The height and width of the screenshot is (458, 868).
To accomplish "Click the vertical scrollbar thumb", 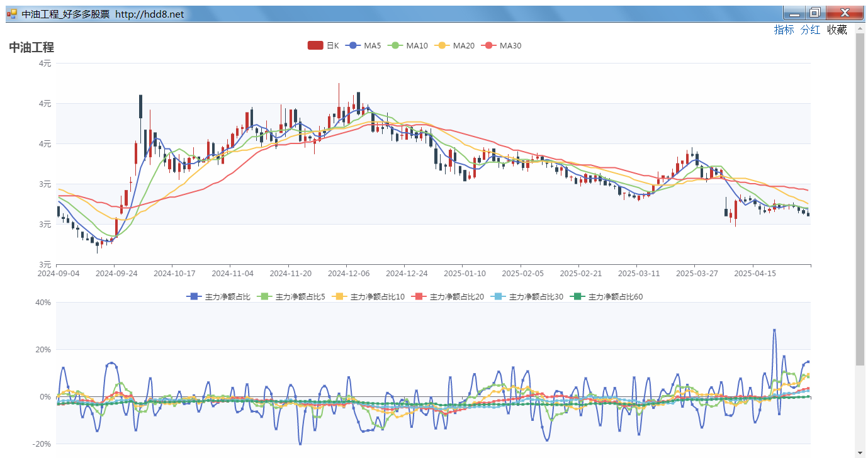I will [860, 198].
